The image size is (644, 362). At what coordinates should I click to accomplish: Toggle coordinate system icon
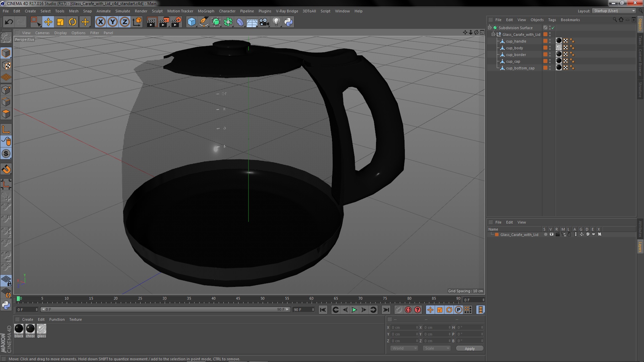click(137, 22)
